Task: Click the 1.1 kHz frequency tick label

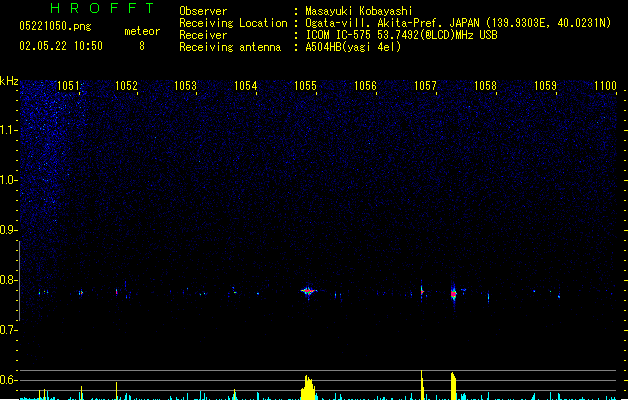Action: click(8, 130)
